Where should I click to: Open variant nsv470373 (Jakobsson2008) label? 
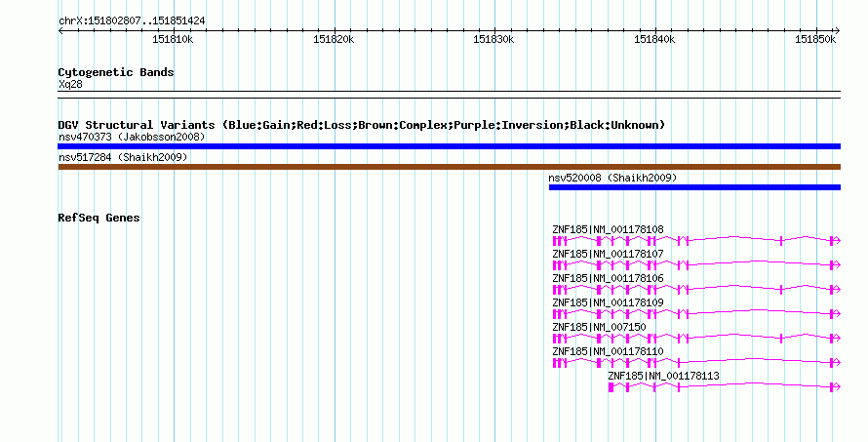[x=132, y=137]
